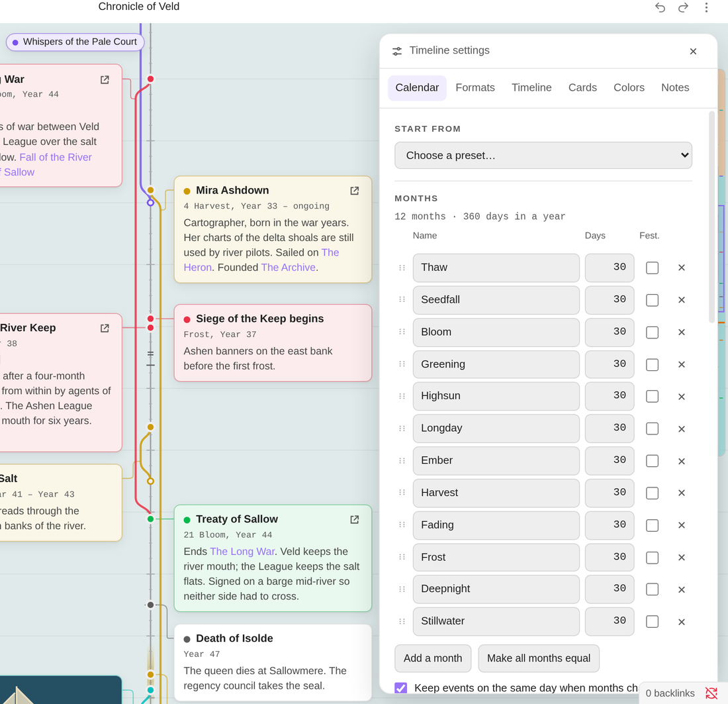Open Mira Ashdown card in new view
The image size is (728, 704).
pyautogui.click(x=354, y=191)
